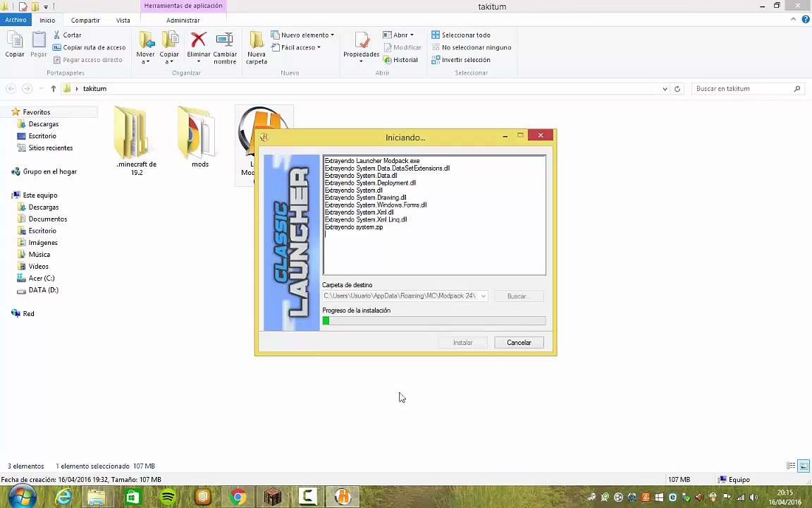Open Imágenes in the sidebar
Viewport: 812px width, 508px height.
click(43, 243)
